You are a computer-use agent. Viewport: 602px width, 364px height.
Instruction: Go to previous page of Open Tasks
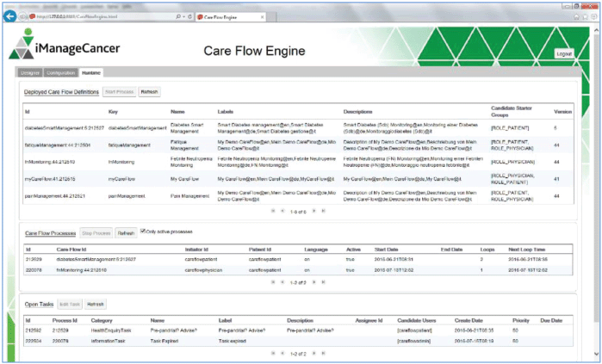click(x=282, y=353)
